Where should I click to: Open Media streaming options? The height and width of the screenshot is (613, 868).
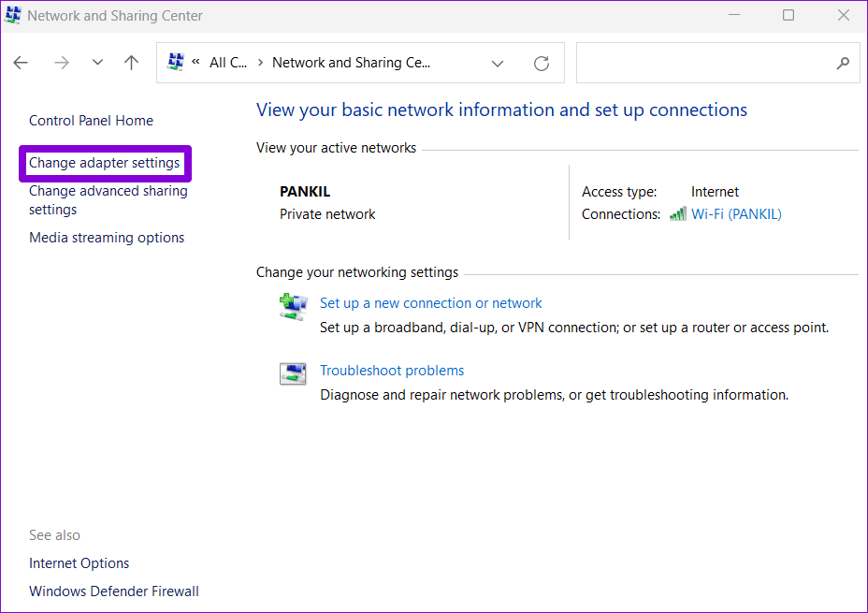107,238
